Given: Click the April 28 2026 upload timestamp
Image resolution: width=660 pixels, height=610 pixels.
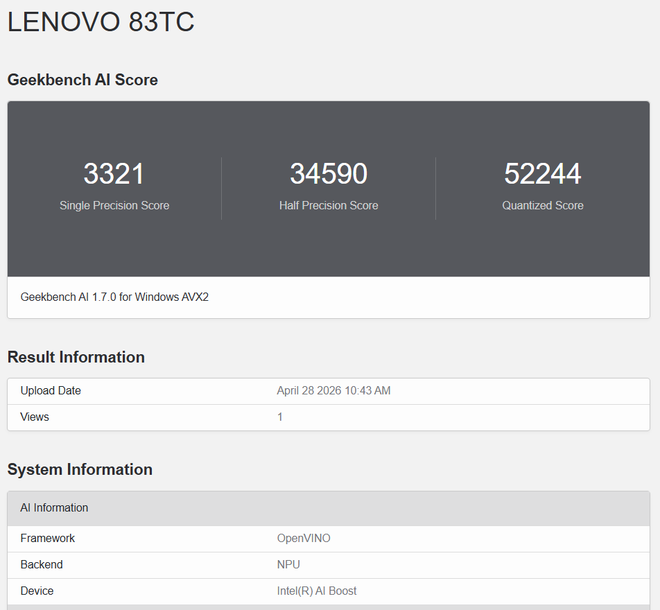Looking at the screenshot, I should tap(333, 391).
